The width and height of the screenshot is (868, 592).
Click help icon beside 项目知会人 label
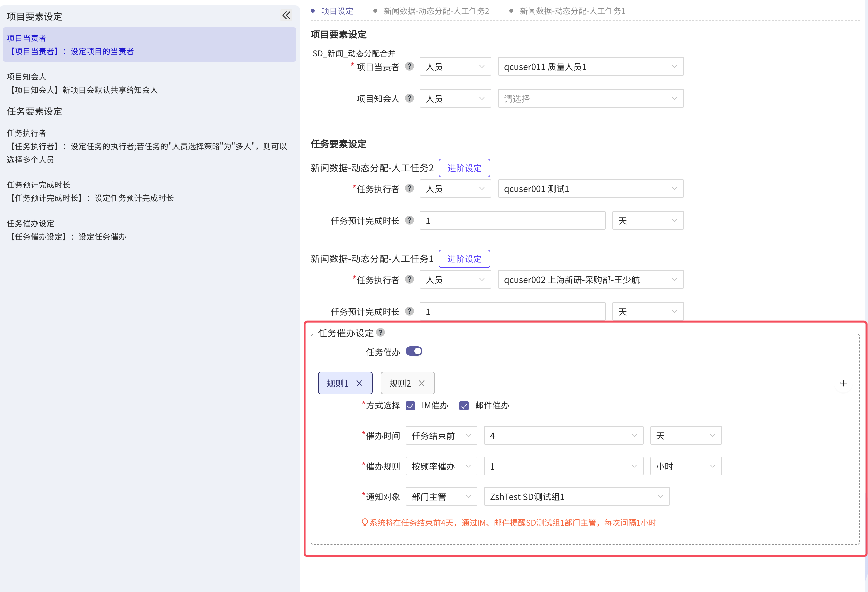pyautogui.click(x=409, y=98)
